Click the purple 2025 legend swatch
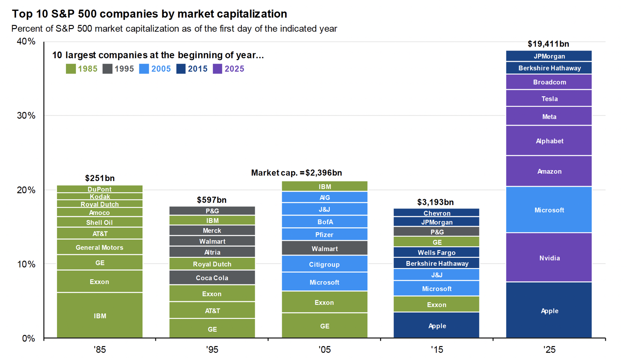 (217, 69)
